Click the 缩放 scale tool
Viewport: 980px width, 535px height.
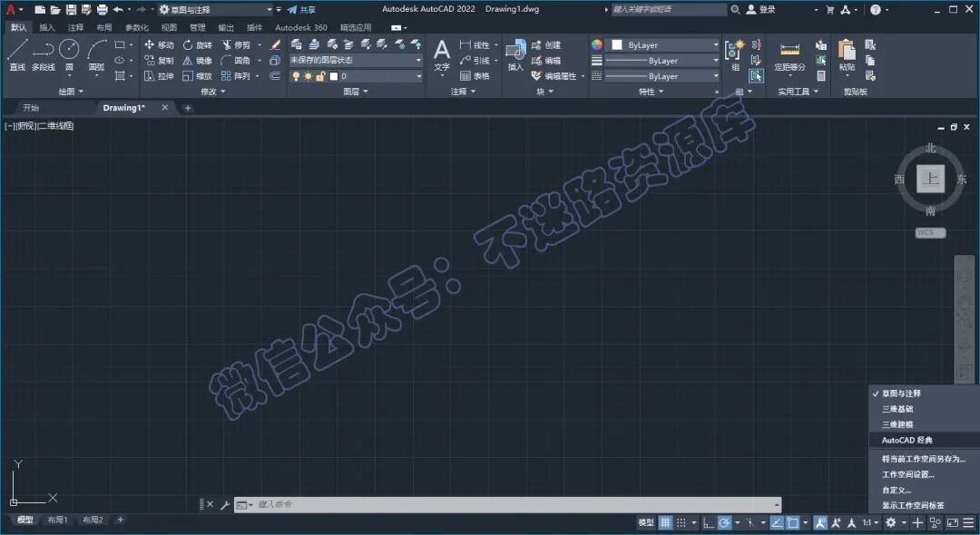pos(198,76)
